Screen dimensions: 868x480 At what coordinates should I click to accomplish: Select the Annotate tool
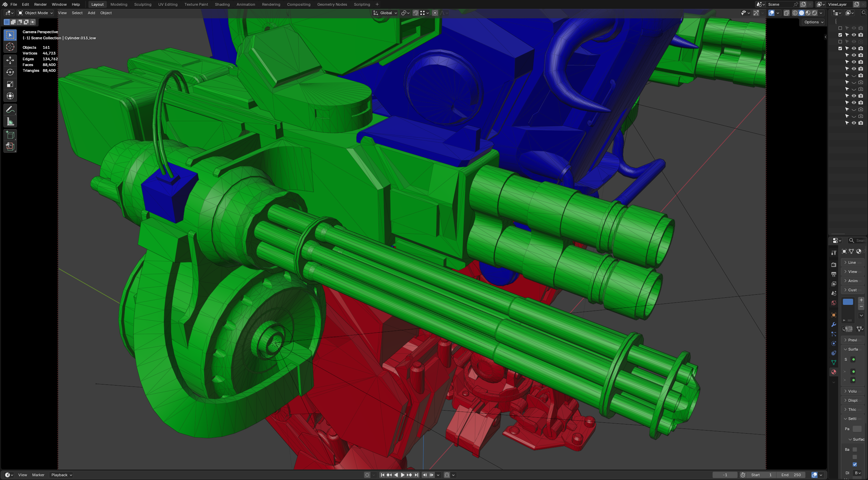[10, 109]
